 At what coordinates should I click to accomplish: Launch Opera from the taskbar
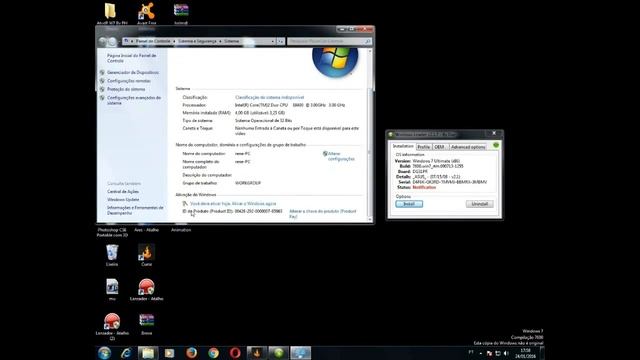pos(235,353)
